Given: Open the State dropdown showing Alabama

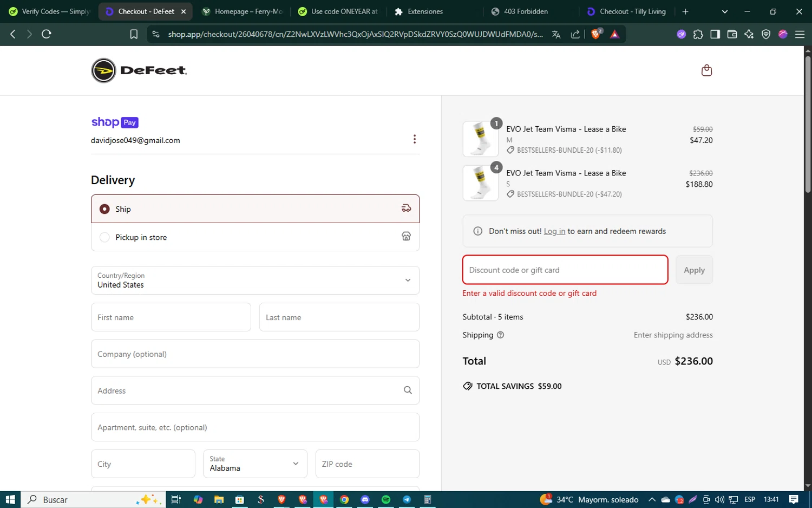Looking at the screenshot, I should (x=255, y=464).
